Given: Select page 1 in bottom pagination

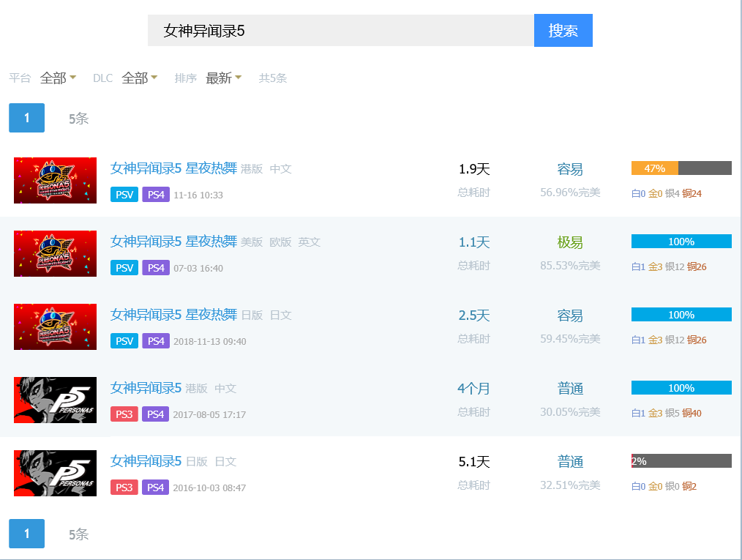Looking at the screenshot, I should point(26,534).
